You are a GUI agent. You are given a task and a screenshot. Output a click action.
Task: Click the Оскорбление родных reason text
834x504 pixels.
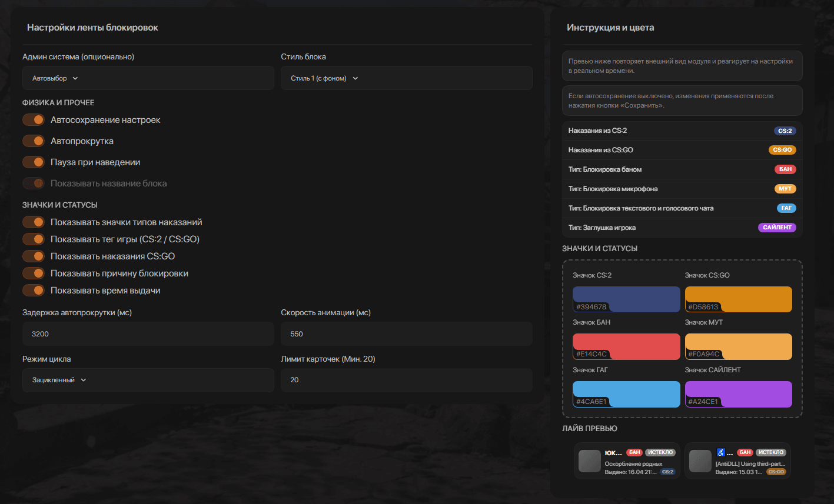coord(633,463)
